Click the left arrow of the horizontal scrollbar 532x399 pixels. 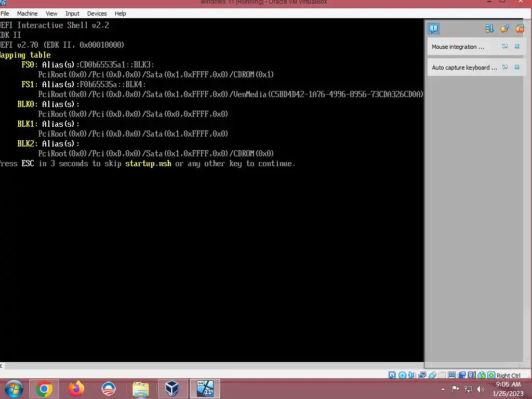pyautogui.click(x=2, y=366)
